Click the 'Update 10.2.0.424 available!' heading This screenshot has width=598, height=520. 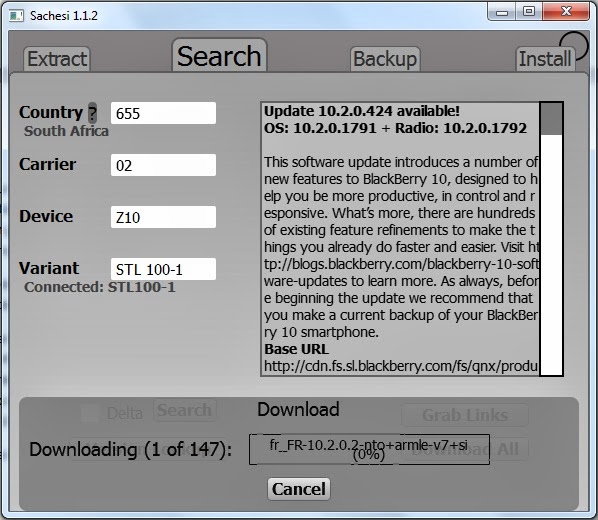(362, 111)
